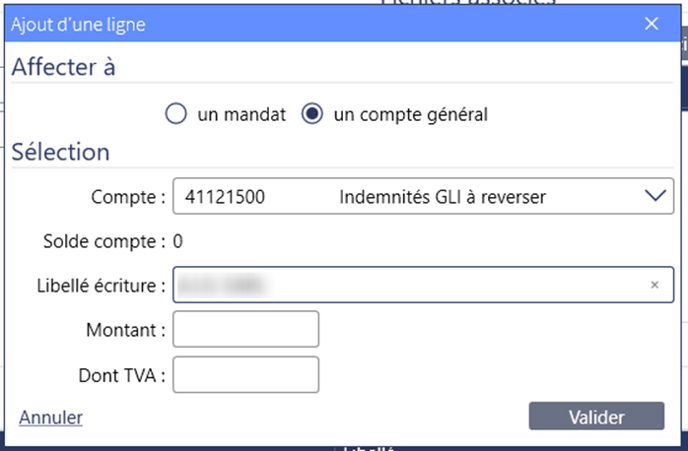
Task: Clear the Libellé écriture field with the x icon
Action: tap(655, 285)
